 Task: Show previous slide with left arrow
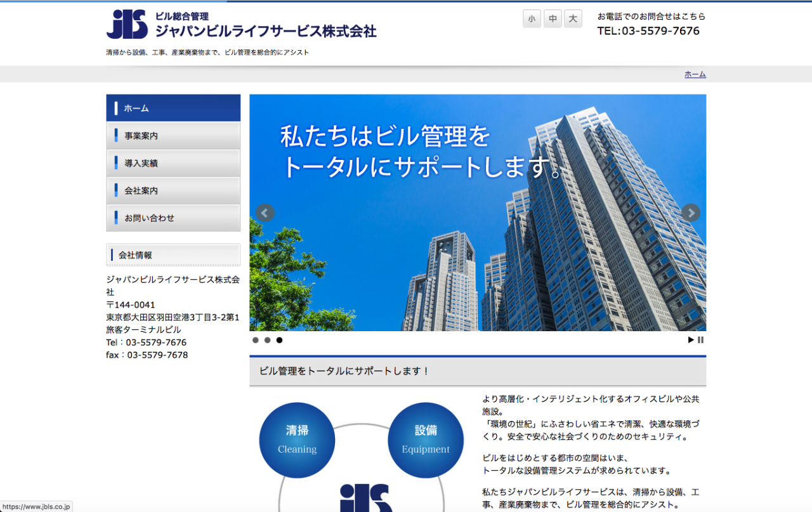tap(265, 213)
